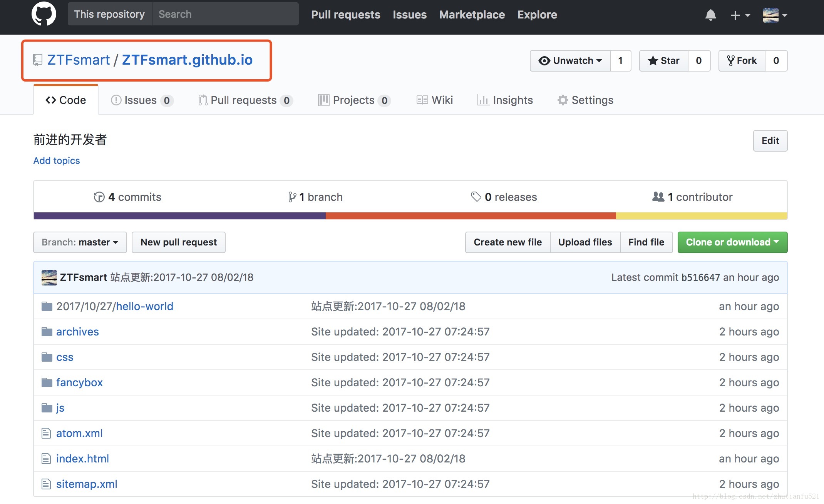
Task: Open the Wiki tab
Action: pos(435,100)
